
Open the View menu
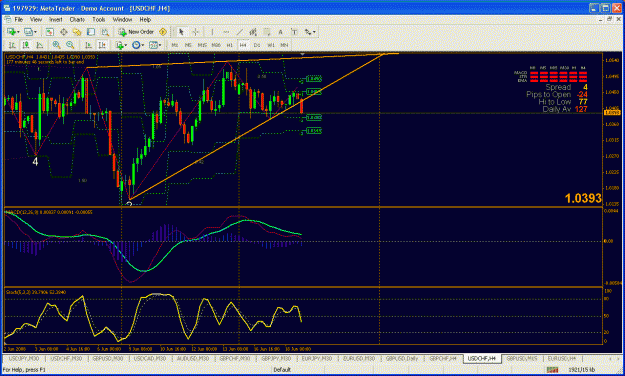(x=36, y=19)
